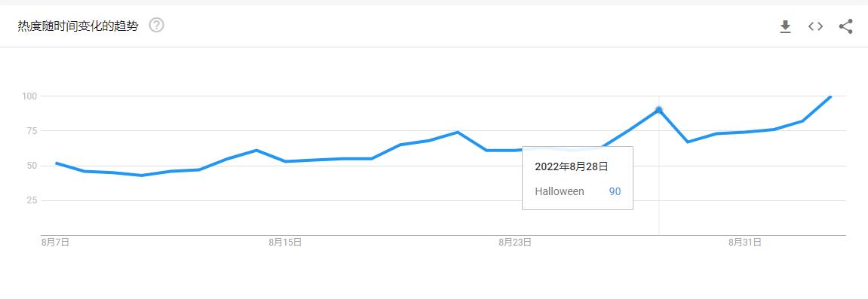Open the embed code icon
The width and height of the screenshot is (868, 299).
tap(815, 26)
